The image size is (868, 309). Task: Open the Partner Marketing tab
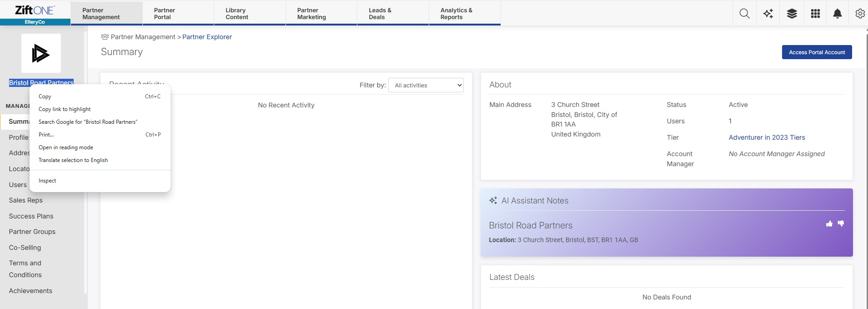click(x=321, y=14)
